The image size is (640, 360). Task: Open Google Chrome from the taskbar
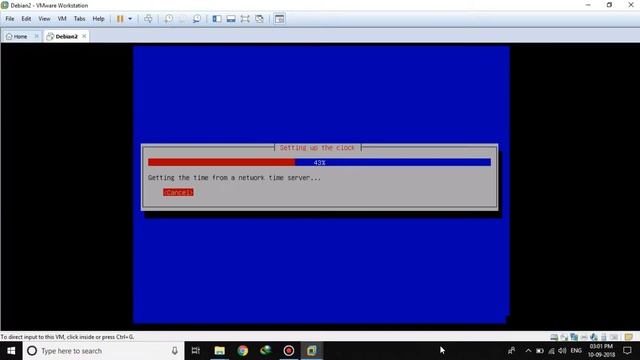(242, 351)
